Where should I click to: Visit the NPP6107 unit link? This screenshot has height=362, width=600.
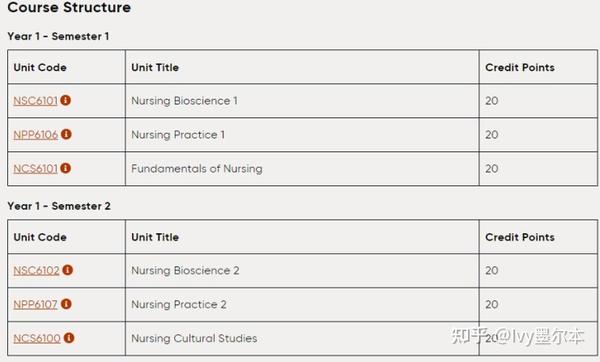click(36, 305)
